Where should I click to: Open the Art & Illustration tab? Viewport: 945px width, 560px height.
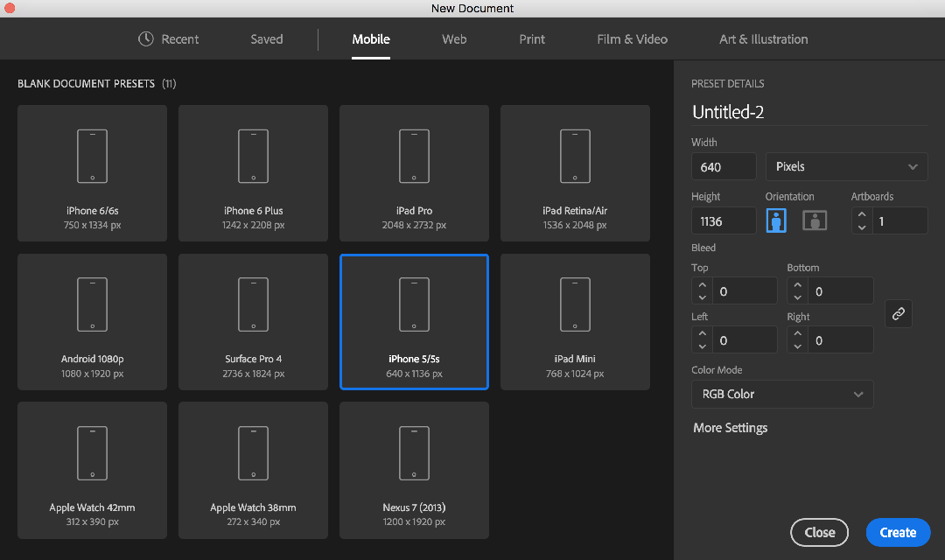point(763,39)
